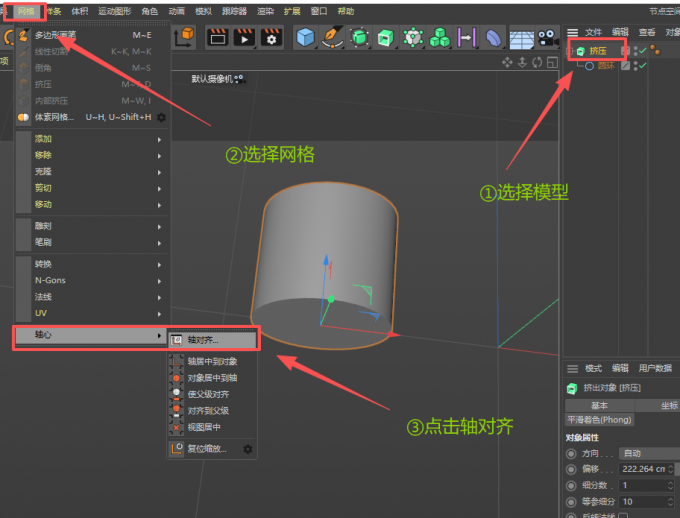The height and width of the screenshot is (518, 680).
Task: Open Attribute Manager 模式 menu
Action: (x=593, y=369)
